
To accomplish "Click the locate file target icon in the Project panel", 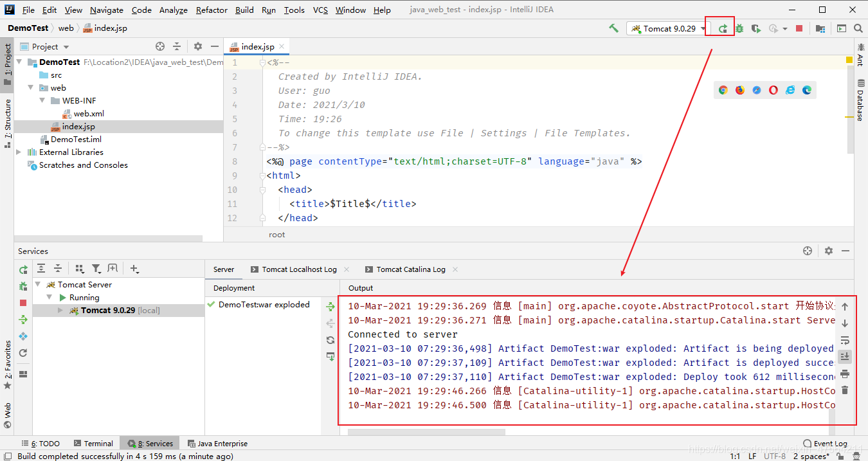I will (160, 46).
